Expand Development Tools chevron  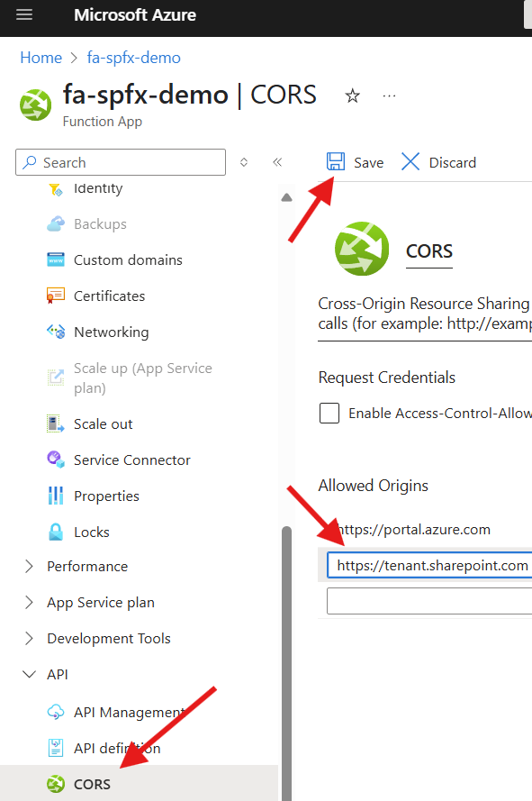point(29,638)
